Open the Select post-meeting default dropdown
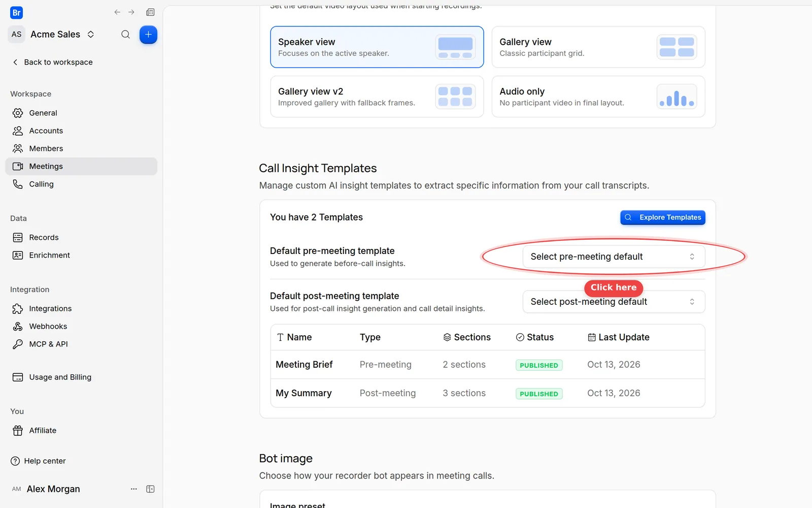Image resolution: width=812 pixels, height=508 pixels. pyautogui.click(x=614, y=302)
